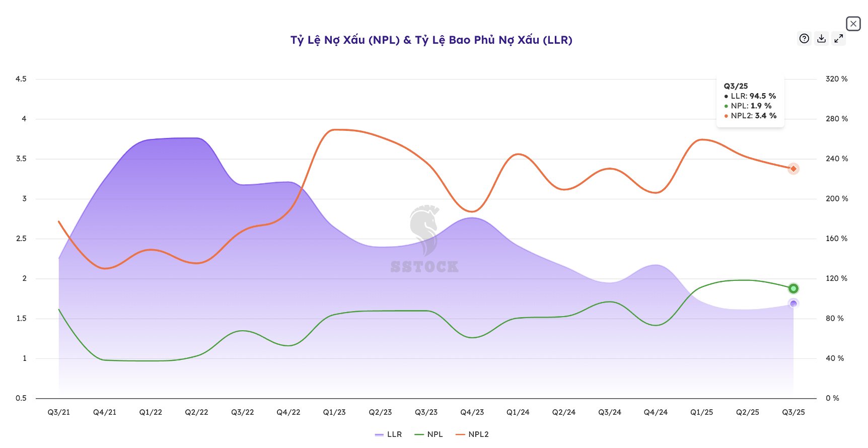Select the orange NPL2 diamond marker at Q3/25
868x448 pixels.
click(x=793, y=169)
